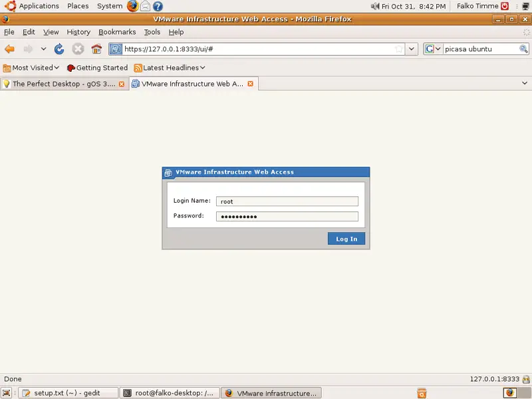Click the volume speaker icon

[375, 6]
